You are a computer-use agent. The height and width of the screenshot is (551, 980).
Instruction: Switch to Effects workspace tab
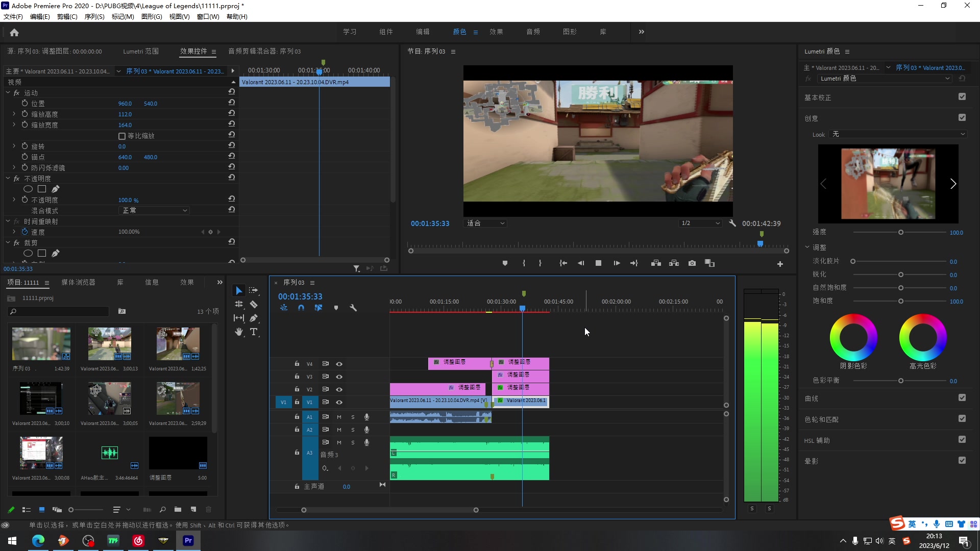[x=496, y=32]
